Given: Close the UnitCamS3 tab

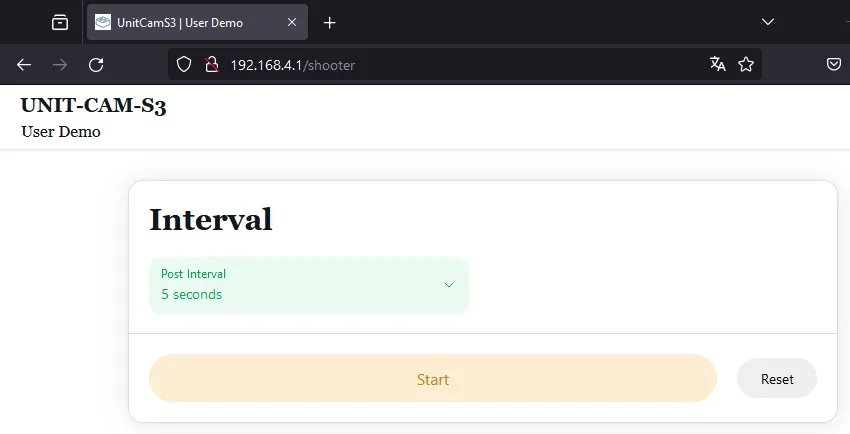Looking at the screenshot, I should tap(291, 22).
